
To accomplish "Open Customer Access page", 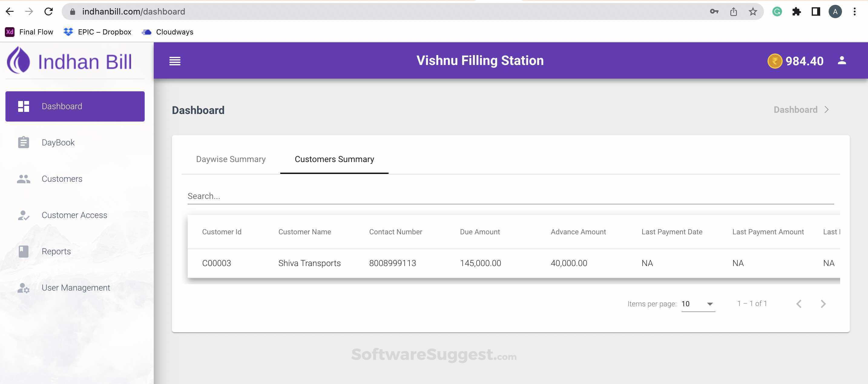I will point(74,215).
